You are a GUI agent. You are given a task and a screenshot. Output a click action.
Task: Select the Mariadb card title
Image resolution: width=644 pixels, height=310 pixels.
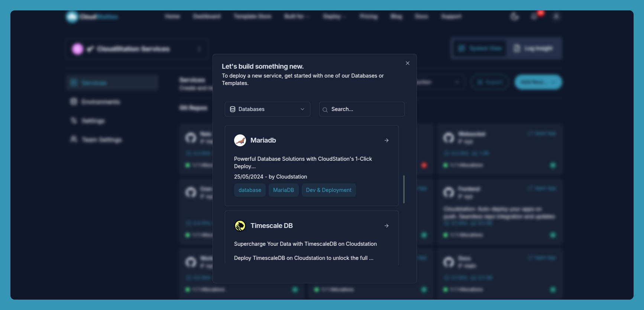[x=263, y=140]
